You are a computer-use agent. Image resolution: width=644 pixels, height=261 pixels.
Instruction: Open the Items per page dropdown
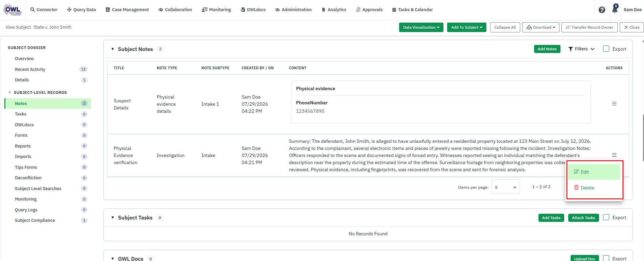coord(506,187)
